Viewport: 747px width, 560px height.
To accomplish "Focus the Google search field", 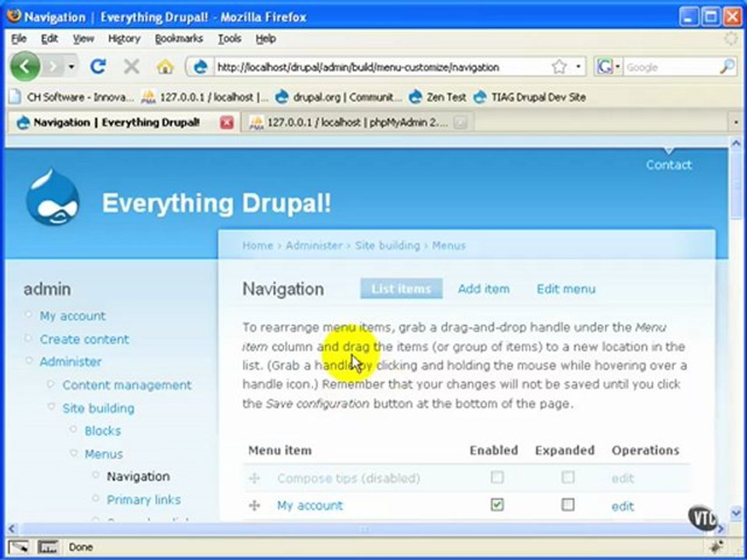I will coord(671,67).
